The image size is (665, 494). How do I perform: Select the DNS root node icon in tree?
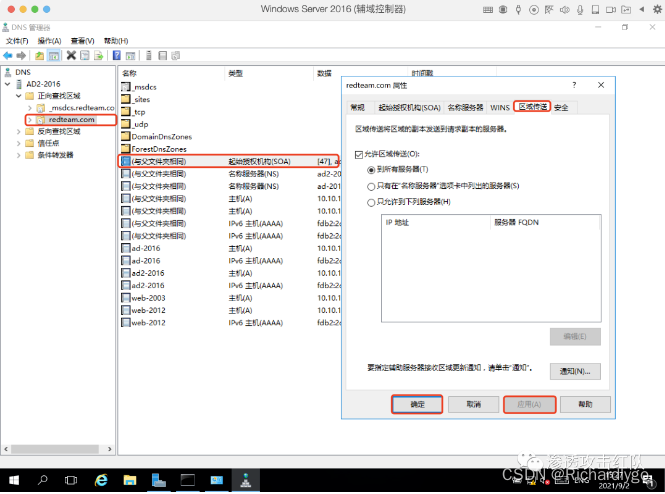8,72
